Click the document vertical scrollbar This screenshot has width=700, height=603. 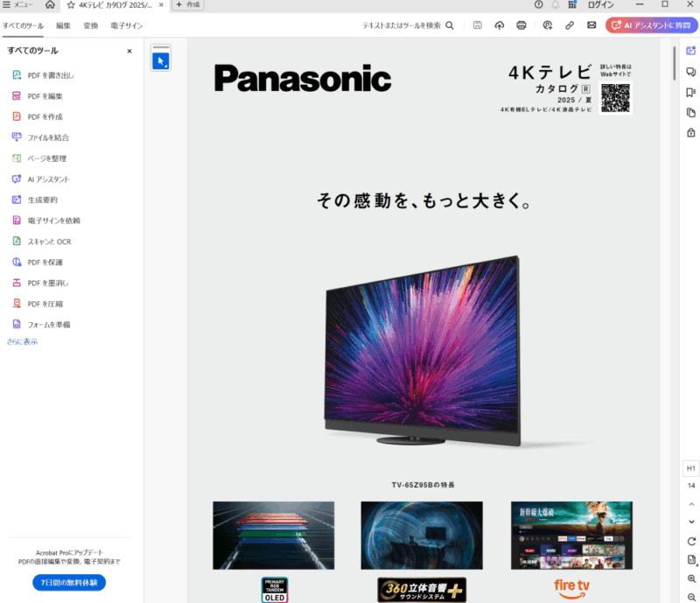pos(675,63)
